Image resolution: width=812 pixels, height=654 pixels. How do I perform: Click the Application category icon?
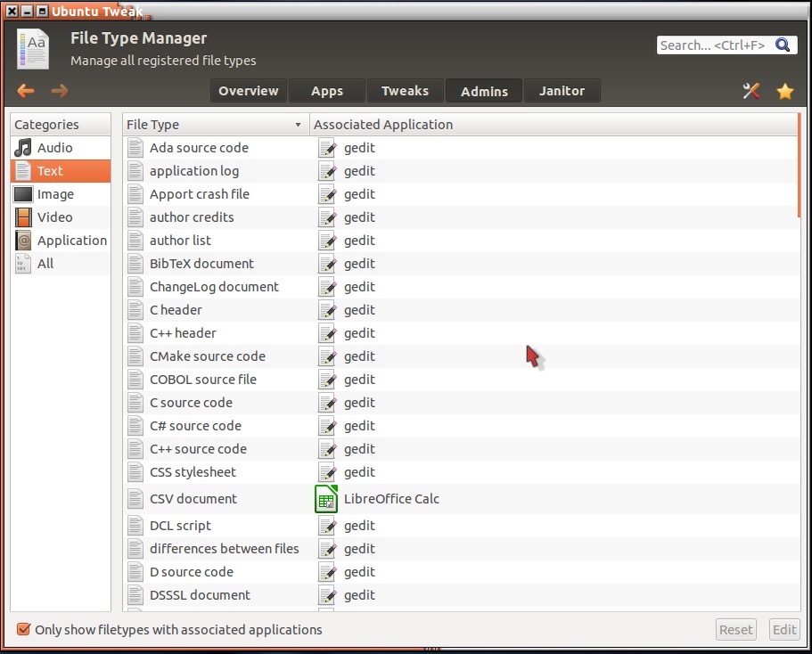click(23, 241)
